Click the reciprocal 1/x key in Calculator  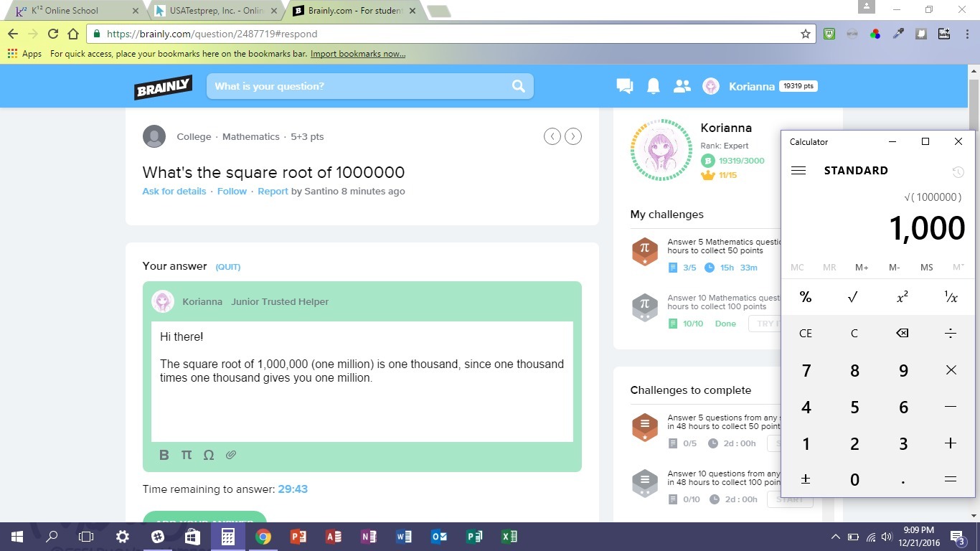click(x=951, y=297)
